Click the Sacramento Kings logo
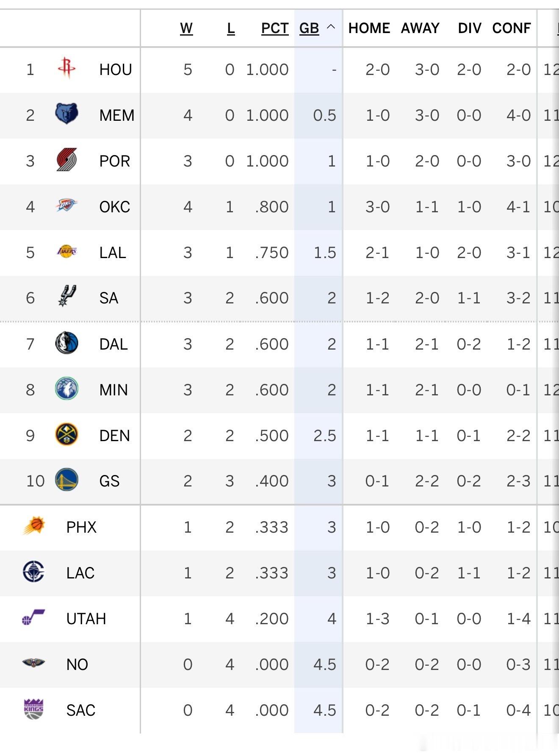The height and width of the screenshot is (756, 559). tap(34, 709)
